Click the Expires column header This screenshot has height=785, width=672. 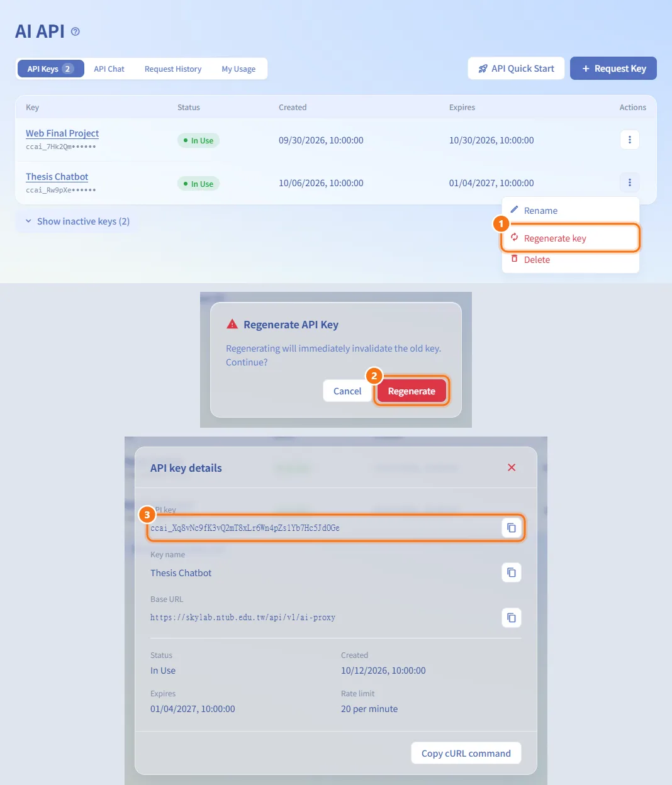point(462,108)
